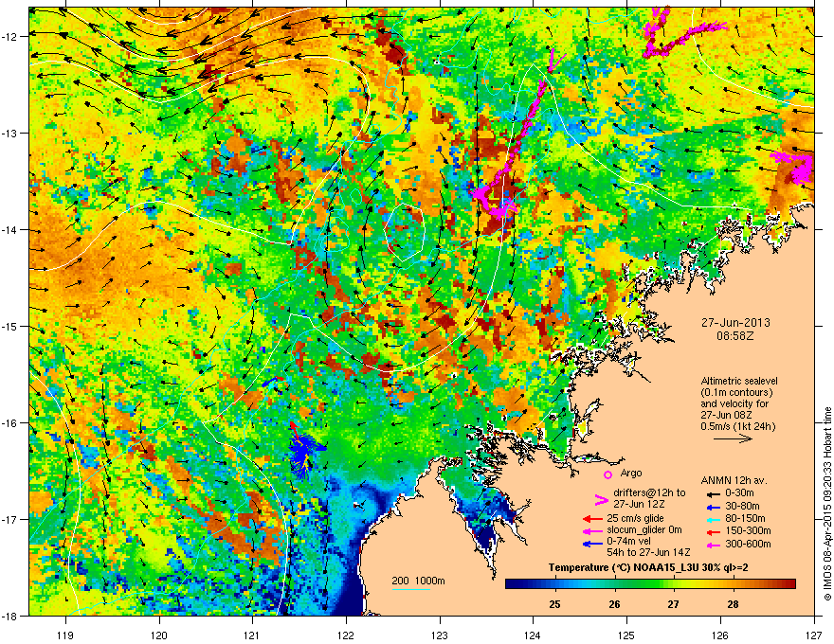Click the -12 latitude axis label
The width and height of the screenshot is (834, 644).
(x=10, y=37)
